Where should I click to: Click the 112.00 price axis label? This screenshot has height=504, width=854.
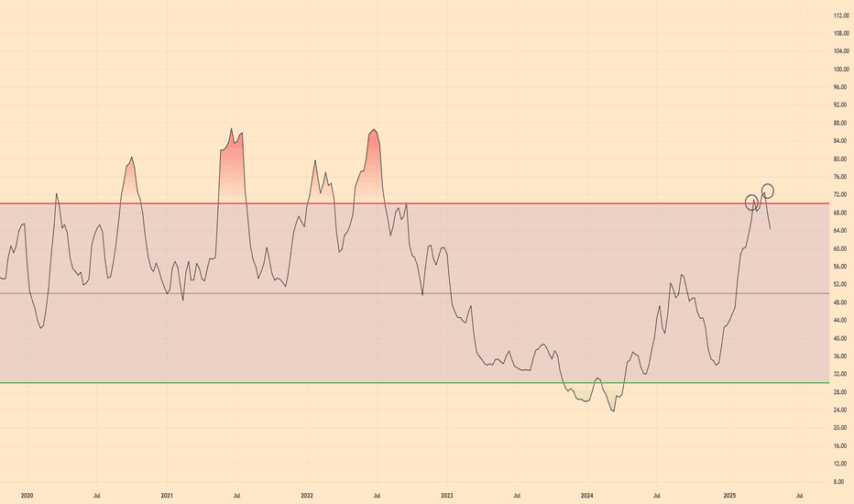(841, 16)
